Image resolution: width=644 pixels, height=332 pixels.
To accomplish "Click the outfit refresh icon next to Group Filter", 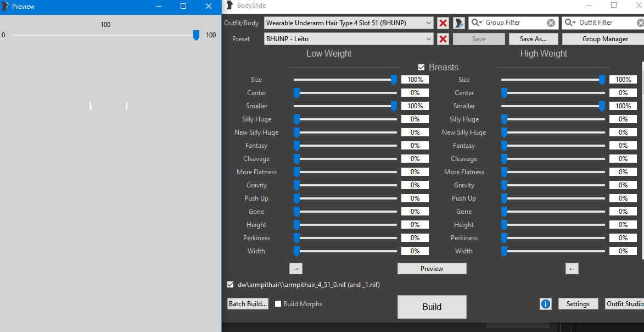I will (x=459, y=23).
